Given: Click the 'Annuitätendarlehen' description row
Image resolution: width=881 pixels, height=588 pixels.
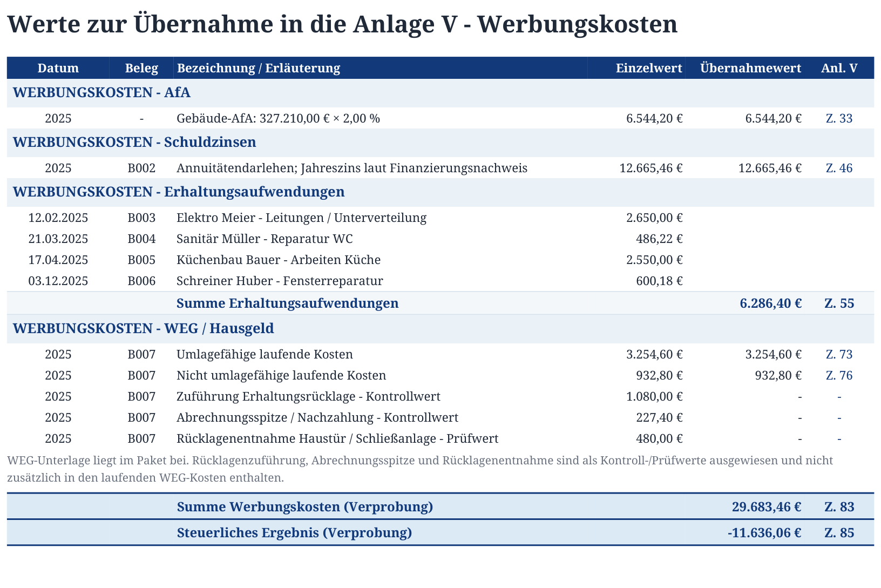Looking at the screenshot, I should click(x=352, y=168).
